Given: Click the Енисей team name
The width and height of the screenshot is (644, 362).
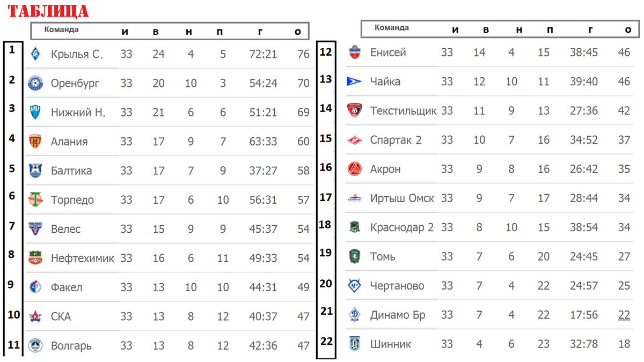Looking at the screenshot, I should pos(388,53).
